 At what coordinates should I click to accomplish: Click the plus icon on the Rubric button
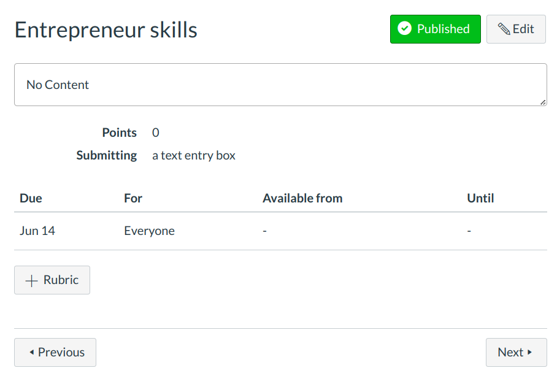point(31,280)
